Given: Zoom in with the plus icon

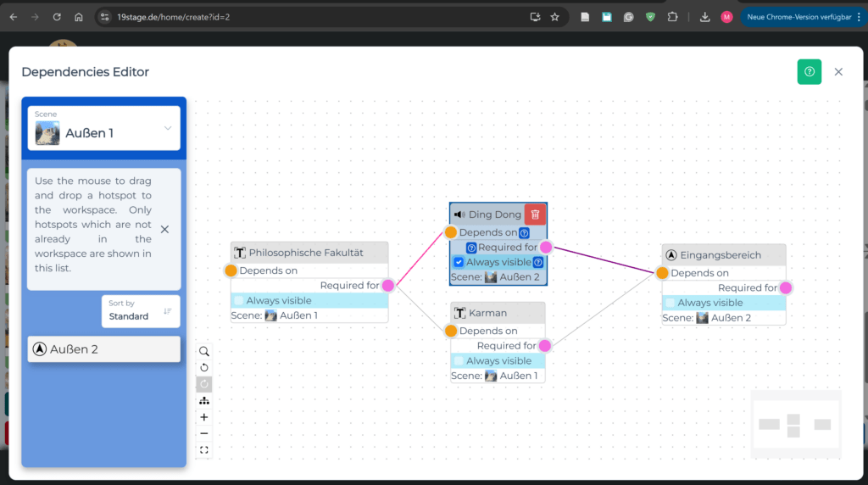Looking at the screenshot, I should pos(204,417).
